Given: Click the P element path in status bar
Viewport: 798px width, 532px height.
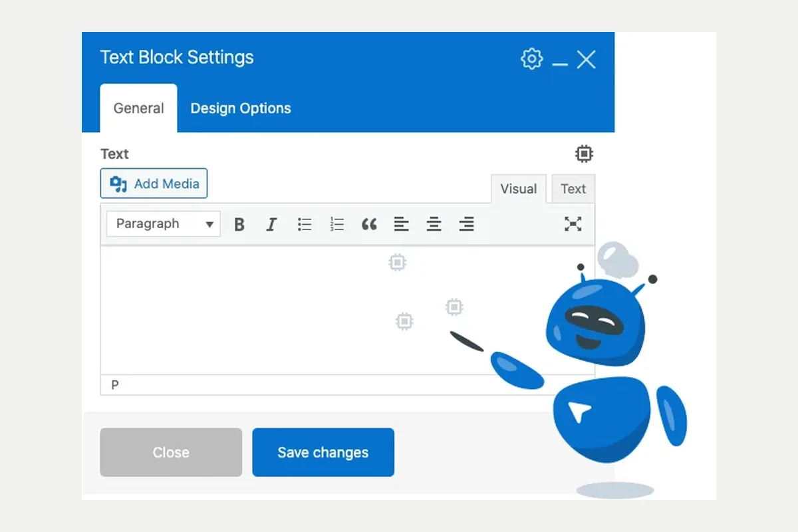Looking at the screenshot, I should [x=115, y=385].
